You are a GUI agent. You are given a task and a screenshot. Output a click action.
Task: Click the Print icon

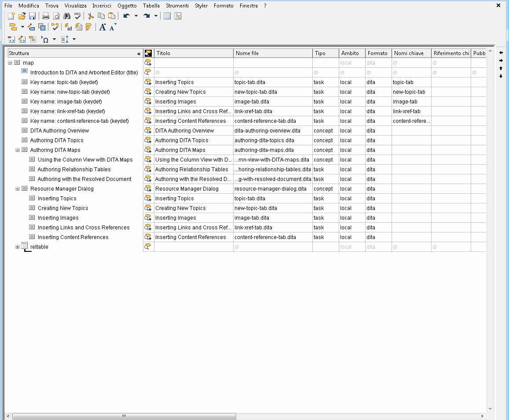[x=46, y=16]
